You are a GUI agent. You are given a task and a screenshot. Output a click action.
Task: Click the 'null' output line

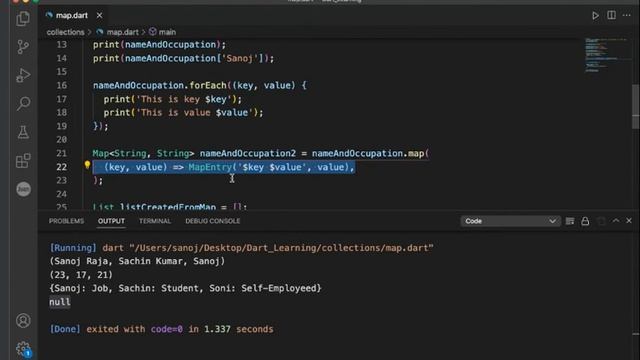pos(60,302)
